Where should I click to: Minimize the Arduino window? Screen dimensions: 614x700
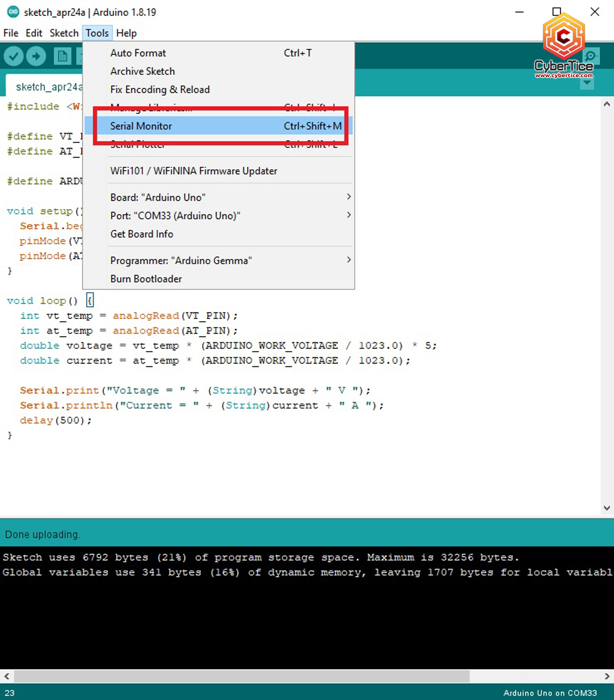519,12
